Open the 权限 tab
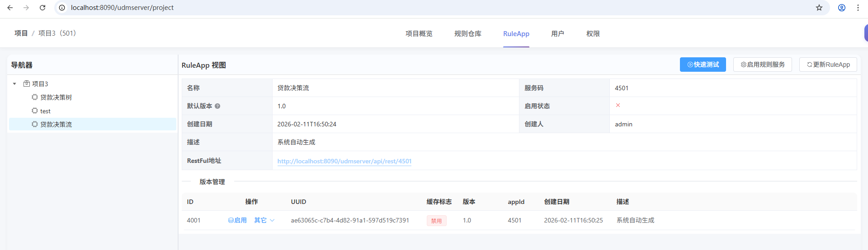The height and width of the screenshot is (250, 868). [593, 34]
